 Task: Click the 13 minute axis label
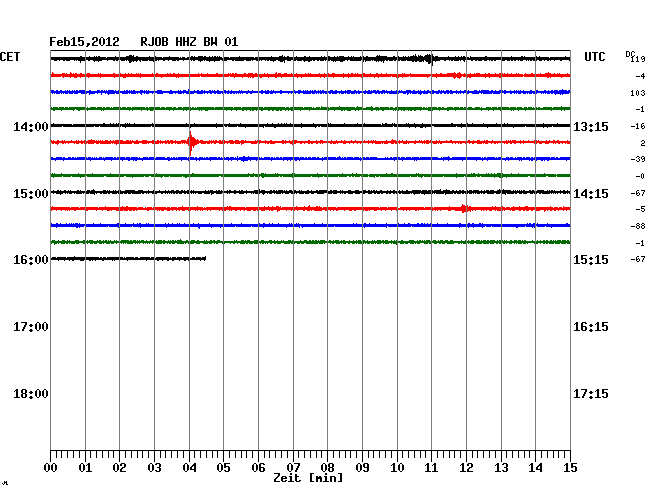[501, 468]
